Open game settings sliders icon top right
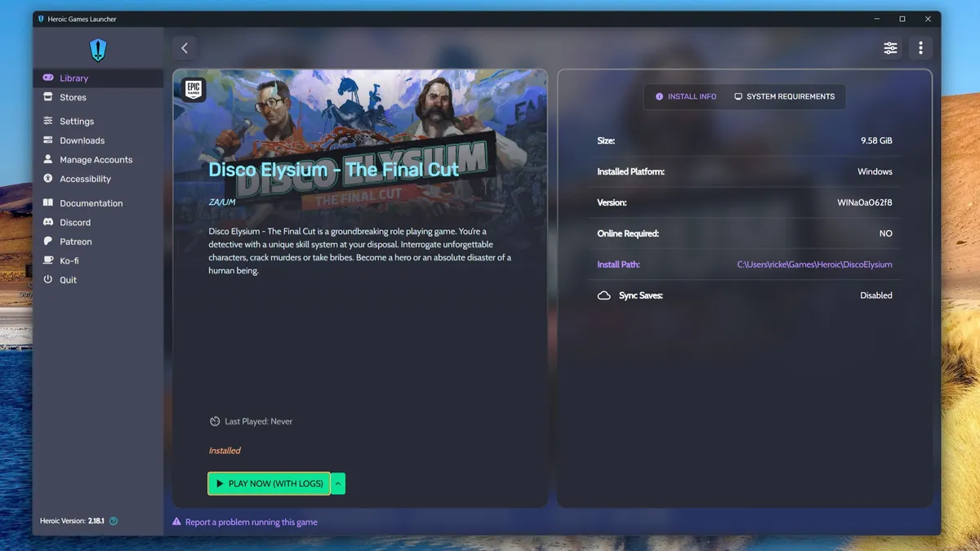980x551 pixels. pos(890,48)
